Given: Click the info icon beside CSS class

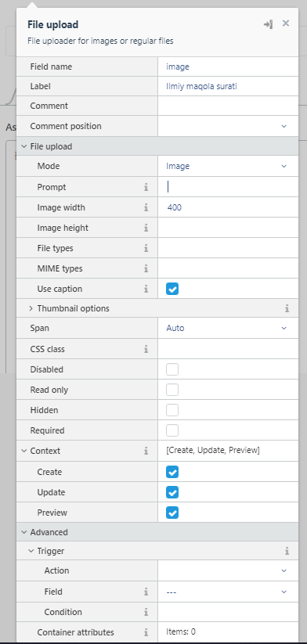Looking at the screenshot, I should pyautogui.click(x=146, y=350).
